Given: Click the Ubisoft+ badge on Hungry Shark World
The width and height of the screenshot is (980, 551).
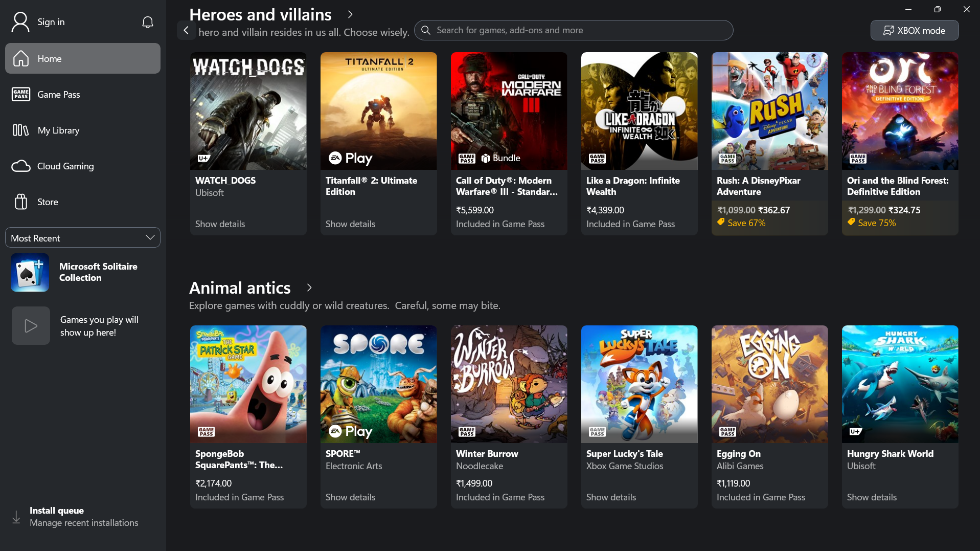Looking at the screenshot, I should [x=855, y=431].
